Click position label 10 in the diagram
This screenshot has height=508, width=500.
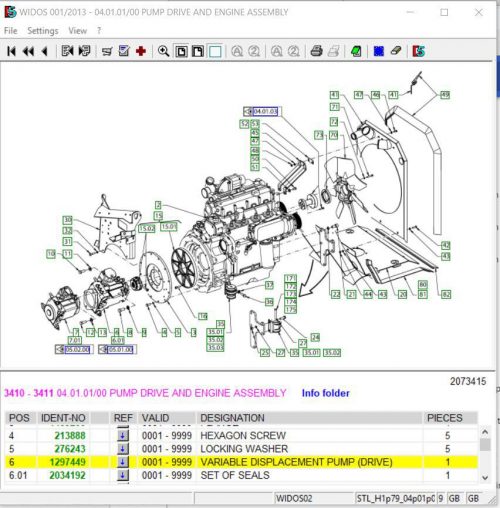click(51, 254)
